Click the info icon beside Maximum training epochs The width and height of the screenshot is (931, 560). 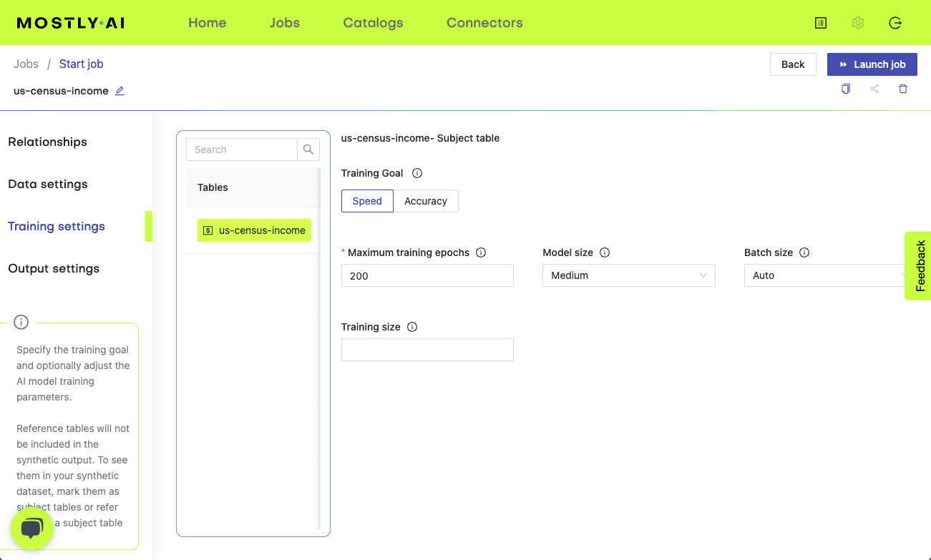click(x=480, y=252)
